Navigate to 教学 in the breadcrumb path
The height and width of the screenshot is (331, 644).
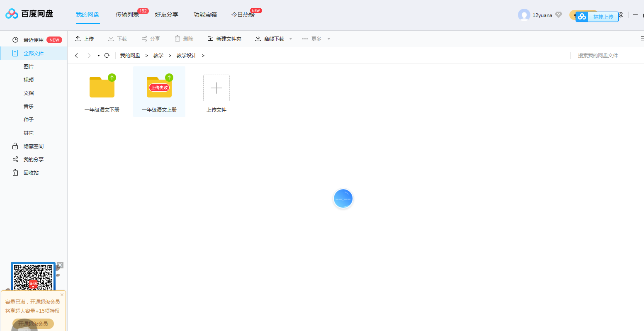pyautogui.click(x=158, y=56)
